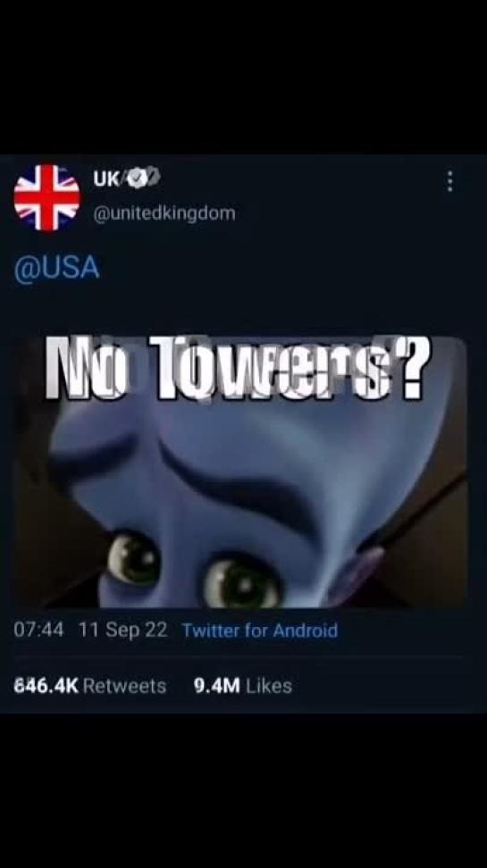This screenshot has width=487, height=868.
Task: Click the 07:44 timestamp
Action: tap(38, 630)
